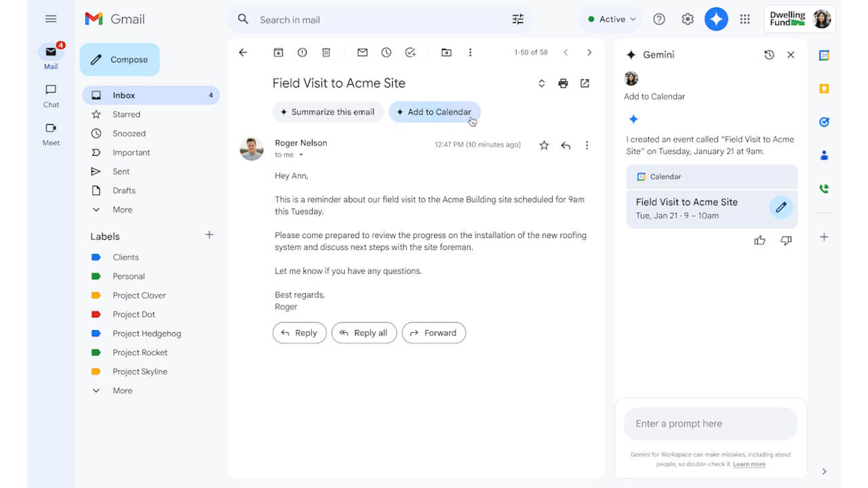Add this email to Tasks
This screenshot has width=868, height=488.
tap(410, 52)
